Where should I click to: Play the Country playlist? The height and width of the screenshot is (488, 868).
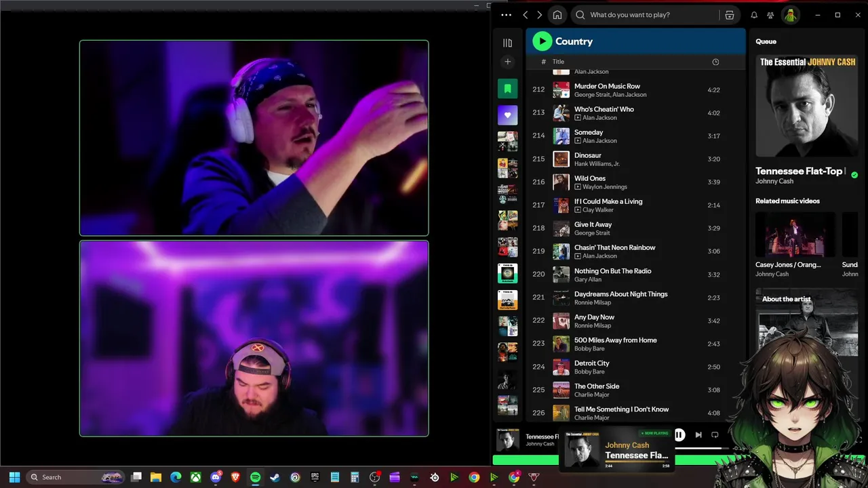542,41
